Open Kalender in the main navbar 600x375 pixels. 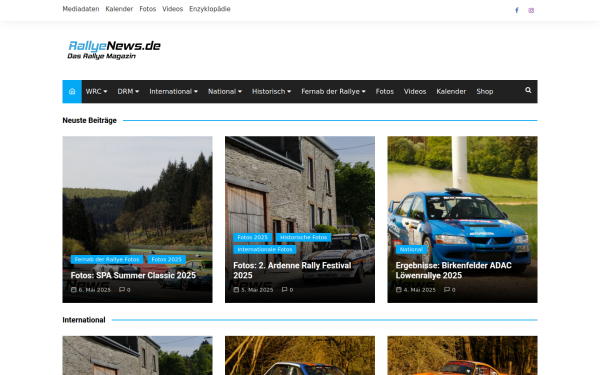click(x=451, y=91)
